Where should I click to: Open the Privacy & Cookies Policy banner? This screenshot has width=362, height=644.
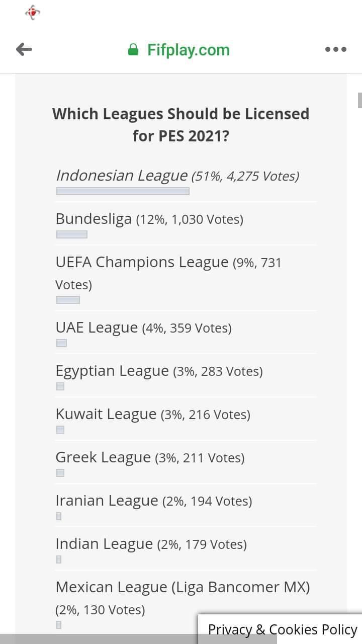click(282, 629)
